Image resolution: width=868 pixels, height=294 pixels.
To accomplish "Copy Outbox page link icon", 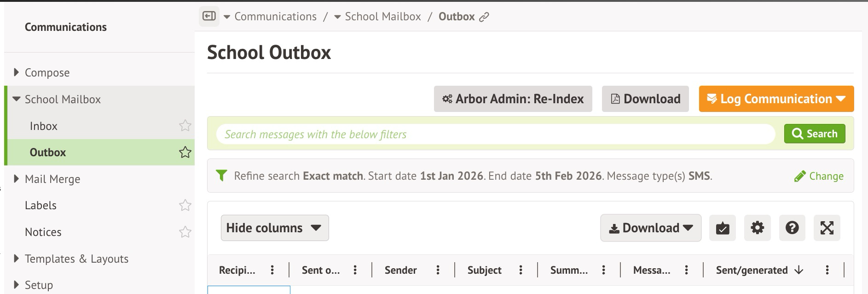I will (x=484, y=17).
